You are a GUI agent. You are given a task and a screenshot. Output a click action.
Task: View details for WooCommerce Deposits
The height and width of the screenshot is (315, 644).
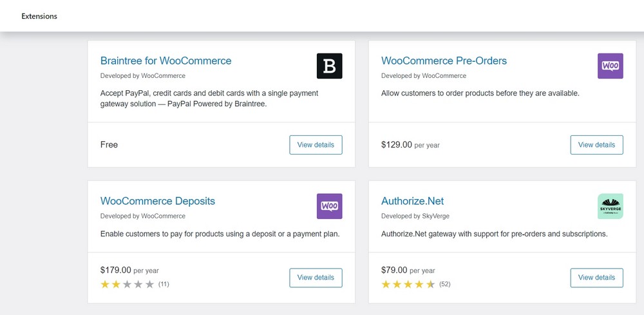tap(316, 278)
